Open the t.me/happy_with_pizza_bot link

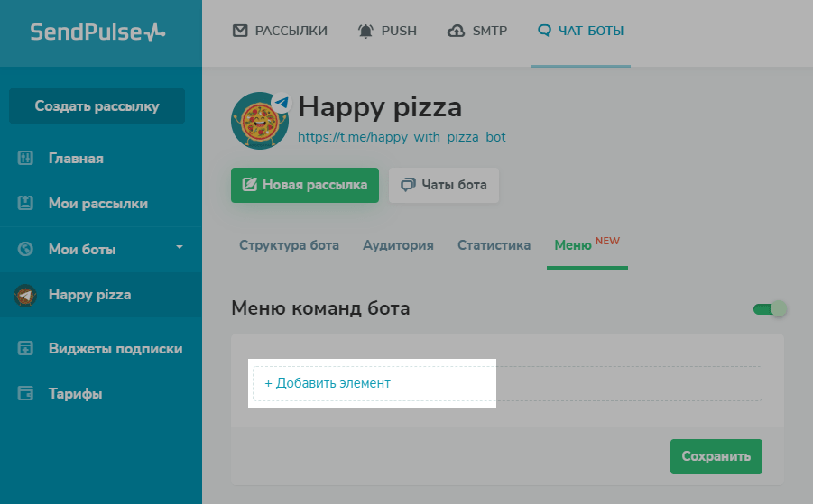click(x=402, y=137)
